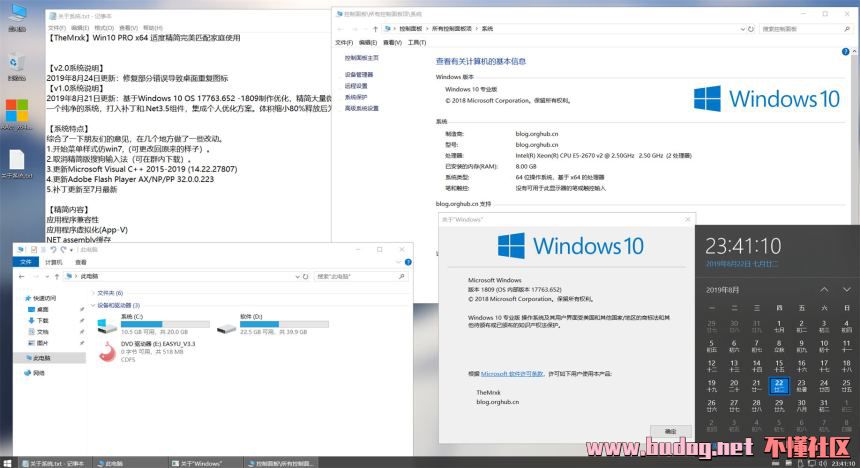Open Notepad Format menu
The width and height of the screenshot is (860, 468).
(x=104, y=27)
